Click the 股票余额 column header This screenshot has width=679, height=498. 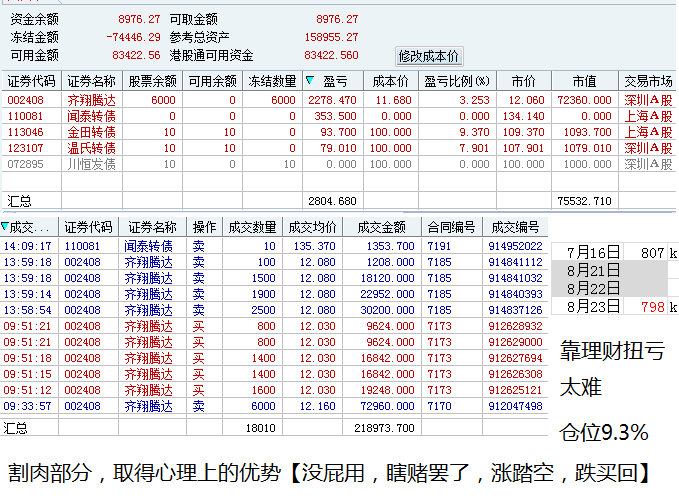coord(152,81)
